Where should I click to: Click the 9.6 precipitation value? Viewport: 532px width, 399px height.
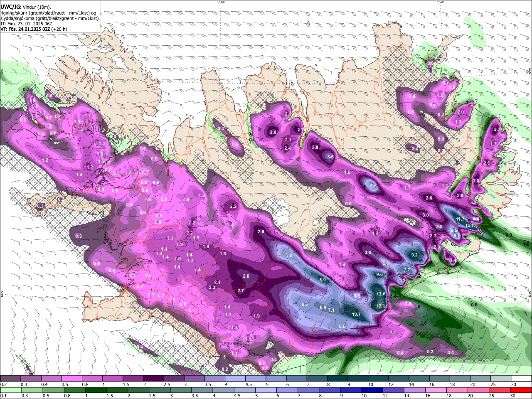379,274
